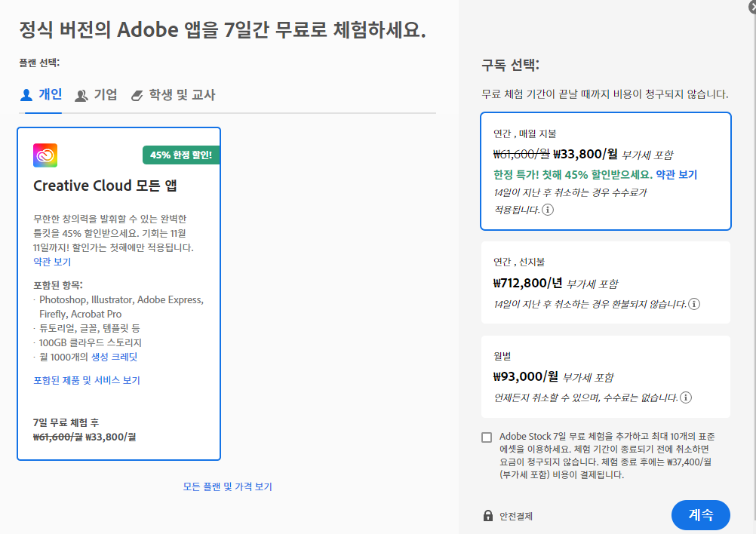The height and width of the screenshot is (534, 756).
Task: Open info icon beside 수수료는 없습니다 text
Action: pos(686,397)
